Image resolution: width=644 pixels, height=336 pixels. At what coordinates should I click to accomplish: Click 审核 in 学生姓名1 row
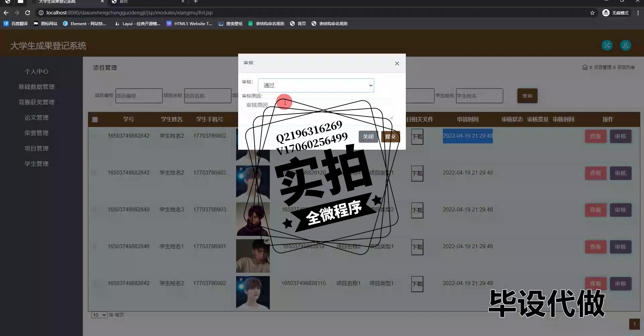(621, 247)
